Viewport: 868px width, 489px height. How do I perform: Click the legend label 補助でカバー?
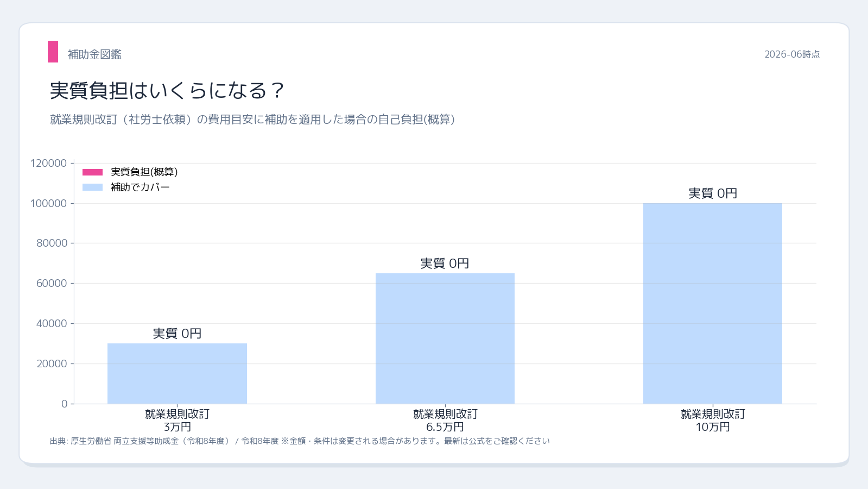[x=140, y=187]
